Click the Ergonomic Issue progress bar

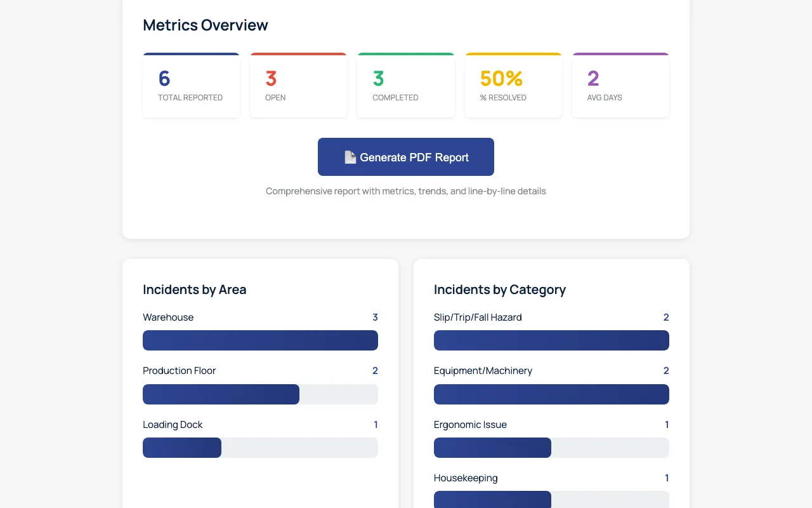pos(551,448)
